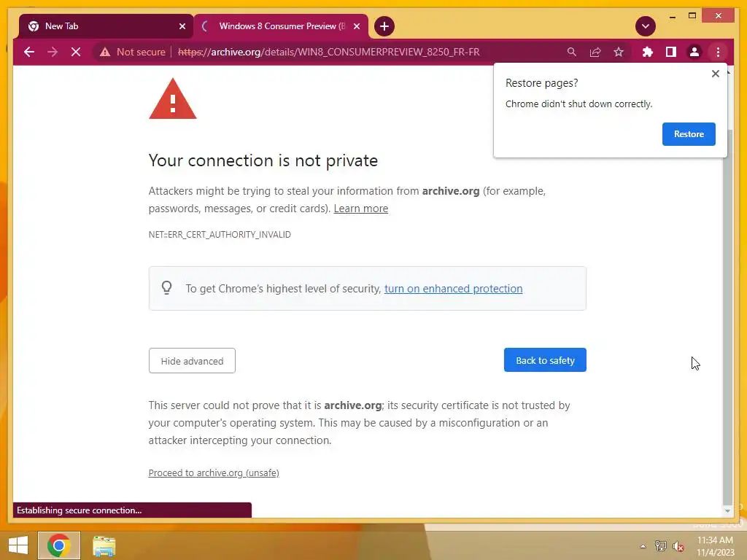
Task: Open the Extensions puzzle icon
Action: coord(648,52)
